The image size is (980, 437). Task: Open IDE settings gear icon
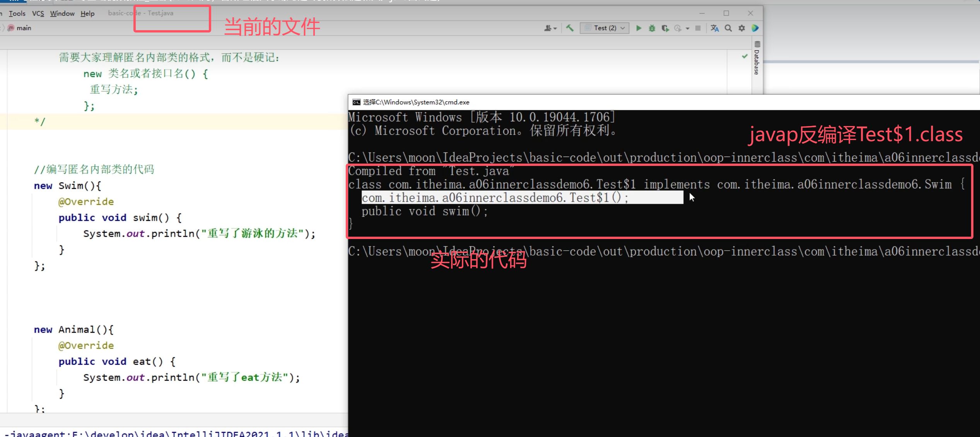[x=741, y=28]
